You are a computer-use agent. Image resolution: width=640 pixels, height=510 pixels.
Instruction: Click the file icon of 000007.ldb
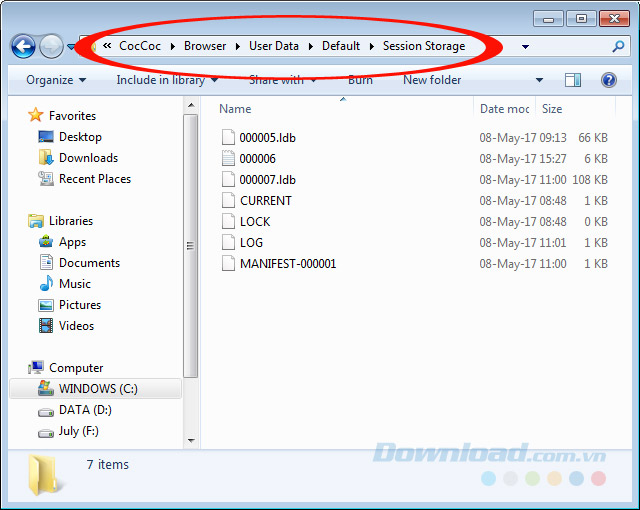(228, 179)
